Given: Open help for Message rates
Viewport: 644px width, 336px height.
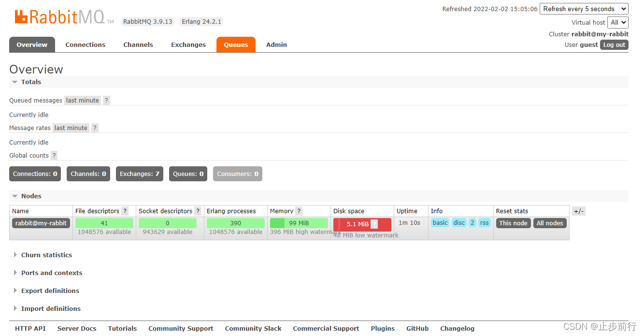Looking at the screenshot, I should [95, 128].
